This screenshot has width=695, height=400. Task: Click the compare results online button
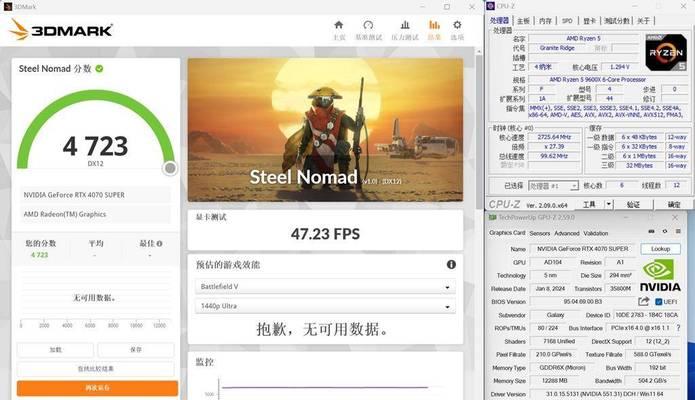click(96, 369)
